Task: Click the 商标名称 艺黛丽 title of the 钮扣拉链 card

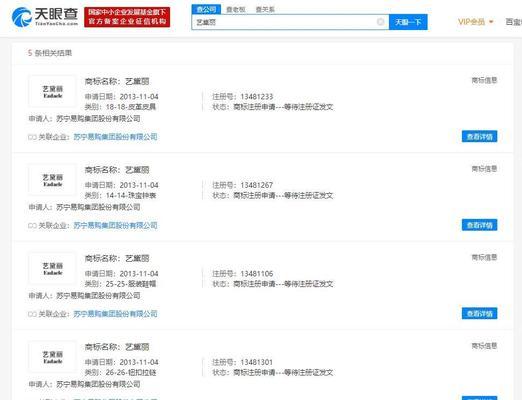Action: (x=117, y=347)
